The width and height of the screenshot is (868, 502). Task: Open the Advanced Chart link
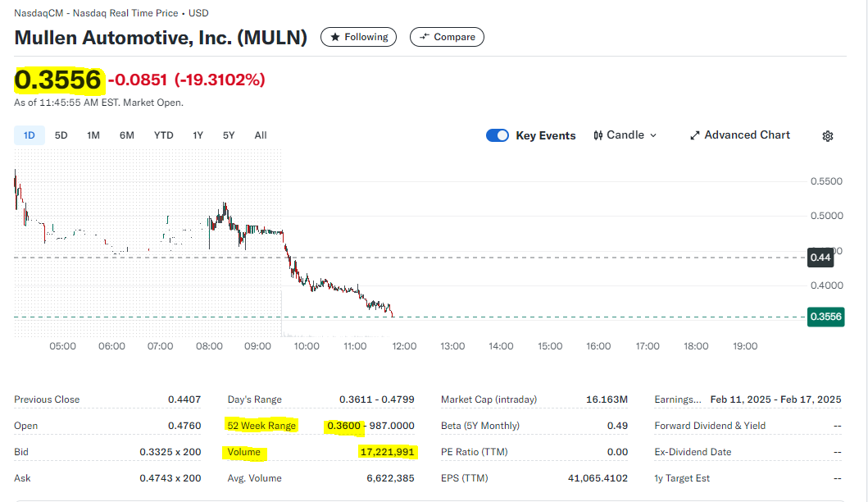click(x=739, y=135)
